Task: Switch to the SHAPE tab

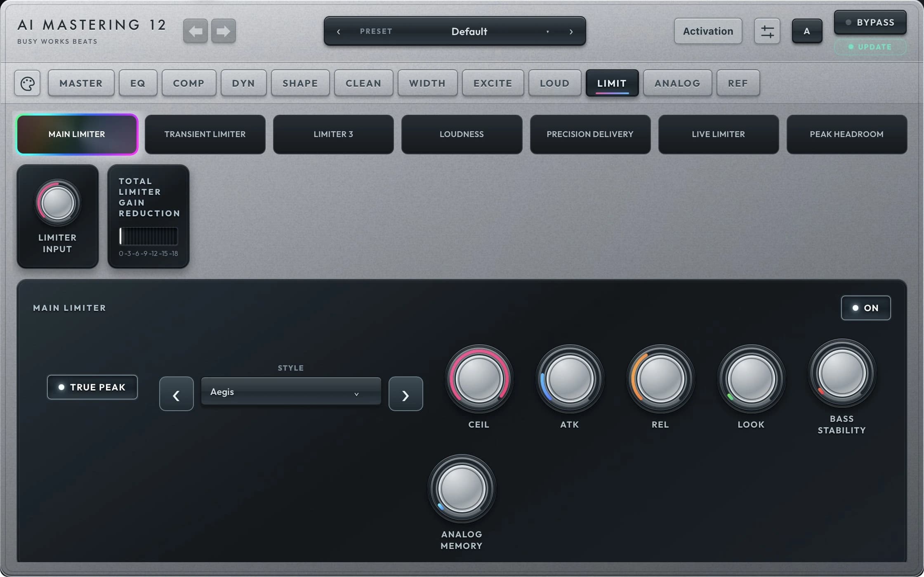Action: 300,83
